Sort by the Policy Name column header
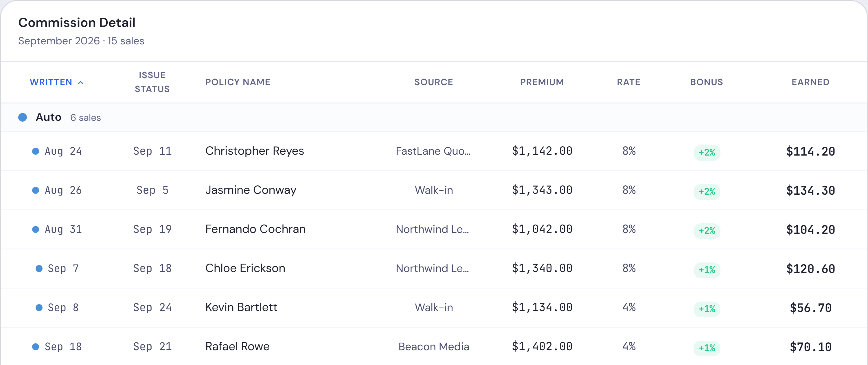This screenshot has height=365, width=868. tap(238, 82)
